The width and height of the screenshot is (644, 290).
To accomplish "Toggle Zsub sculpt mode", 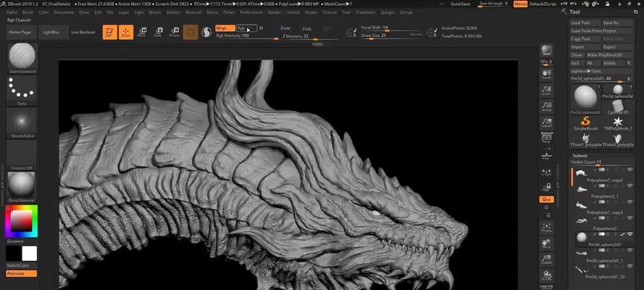I will tap(306, 29).
